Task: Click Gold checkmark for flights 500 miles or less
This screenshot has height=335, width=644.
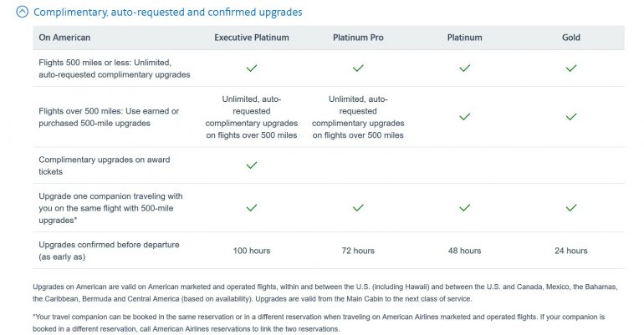Action: pos(571,69)
